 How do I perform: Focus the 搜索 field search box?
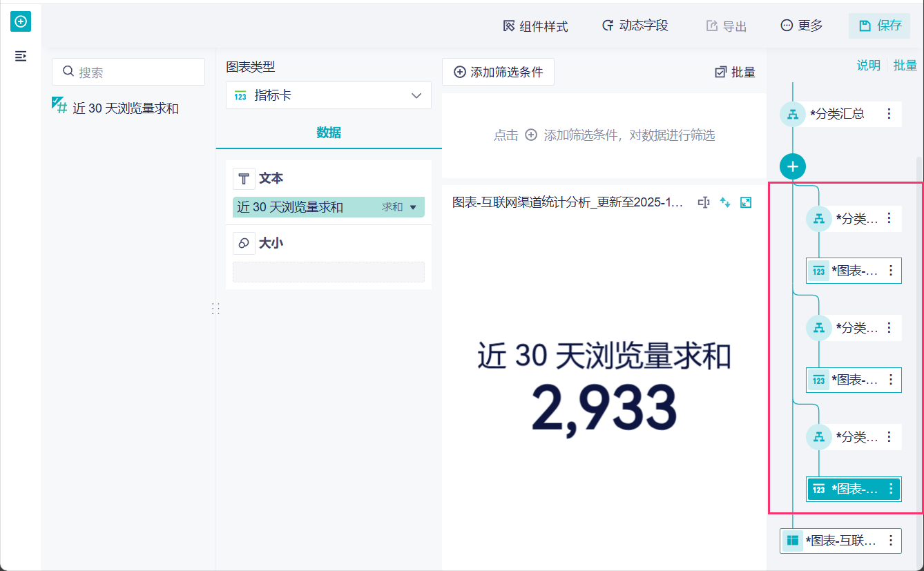pos(128,72)
